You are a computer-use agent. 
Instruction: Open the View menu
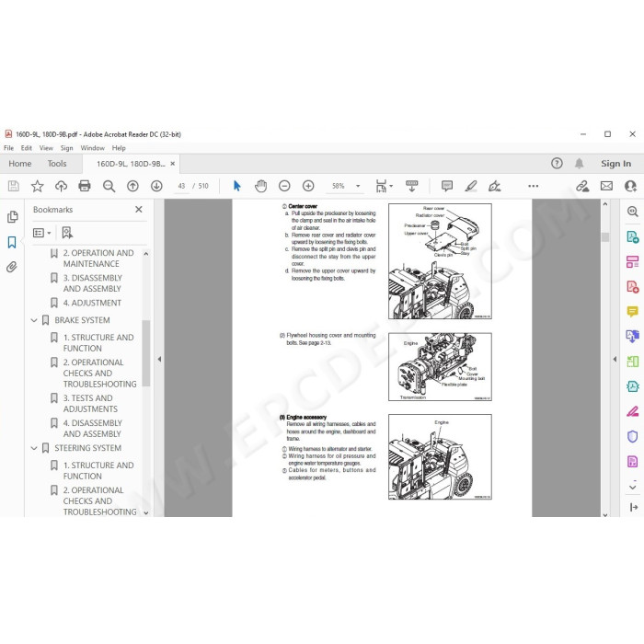tap(46, 148)
